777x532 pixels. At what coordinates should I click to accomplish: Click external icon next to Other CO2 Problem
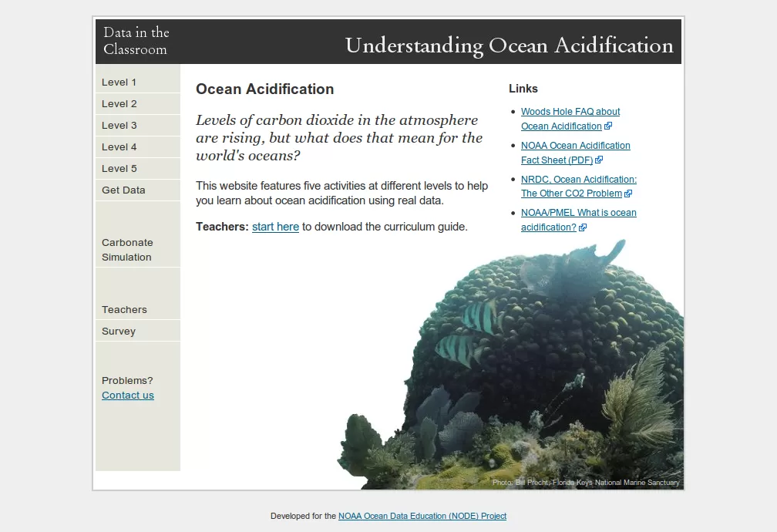[628, 194]
